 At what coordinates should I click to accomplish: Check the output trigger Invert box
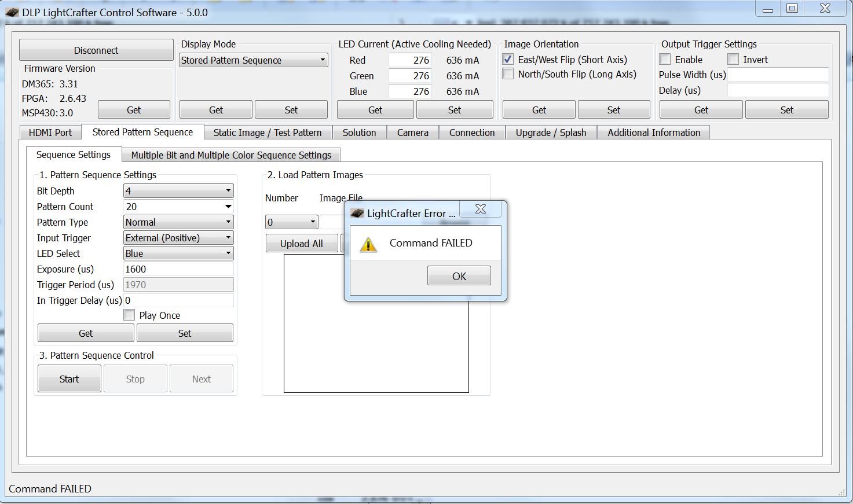click(x=733, y=60)
